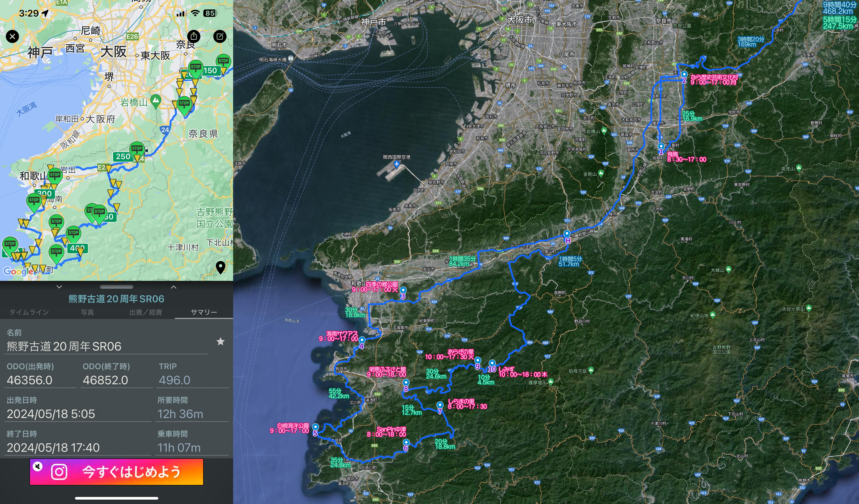Screen dimensions: 859x504
Task: Open the 写真 tab
Action: coord(87,312)
